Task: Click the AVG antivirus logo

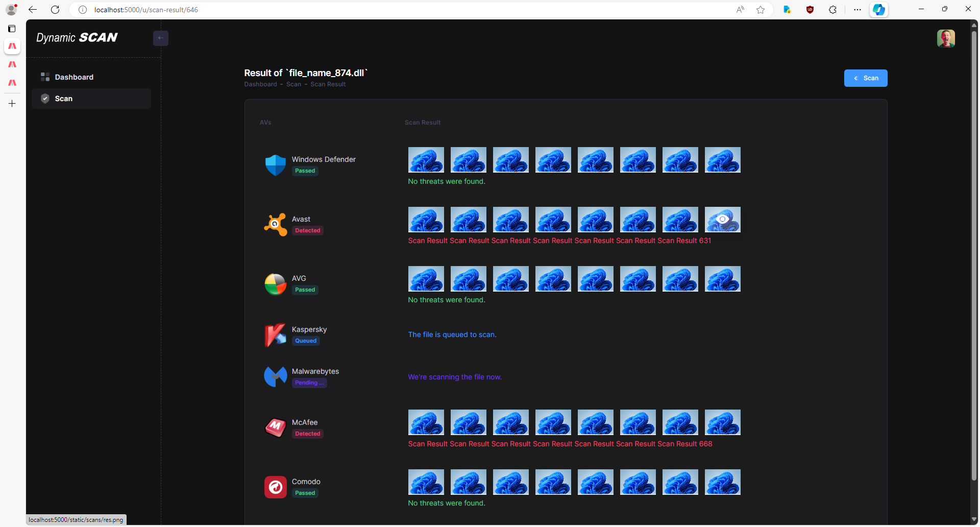Action: point(275,284)
